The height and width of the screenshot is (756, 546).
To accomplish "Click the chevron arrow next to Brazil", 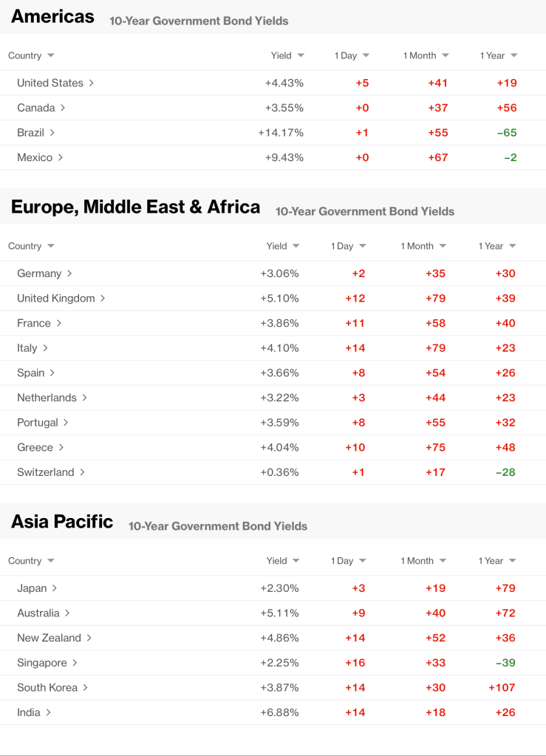I will pos(52,132).
